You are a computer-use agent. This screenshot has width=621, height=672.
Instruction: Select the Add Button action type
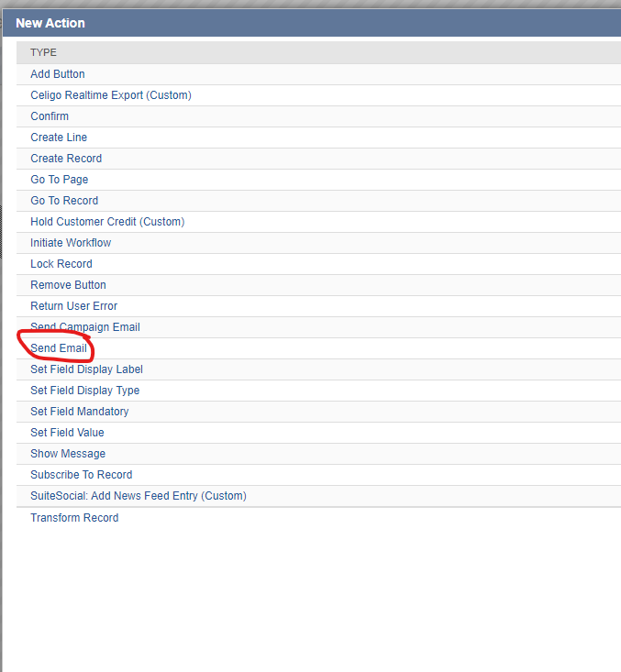[58, 74]
